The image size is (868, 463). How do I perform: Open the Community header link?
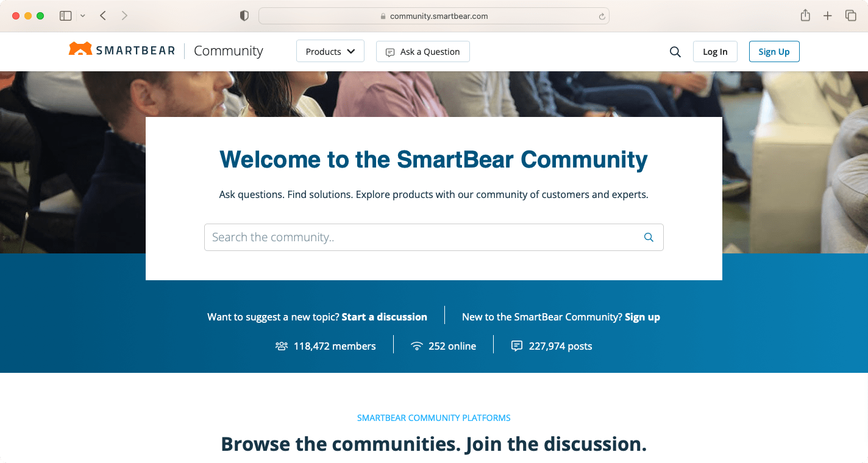[229, 51]
